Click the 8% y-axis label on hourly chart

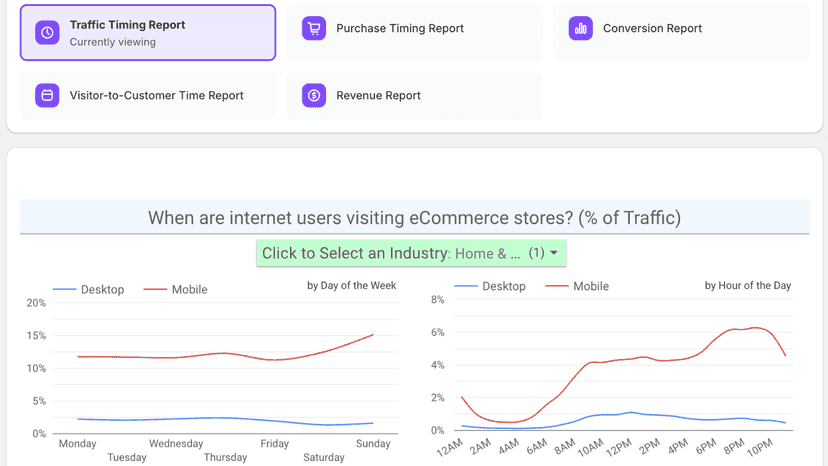tap(438, 300)
